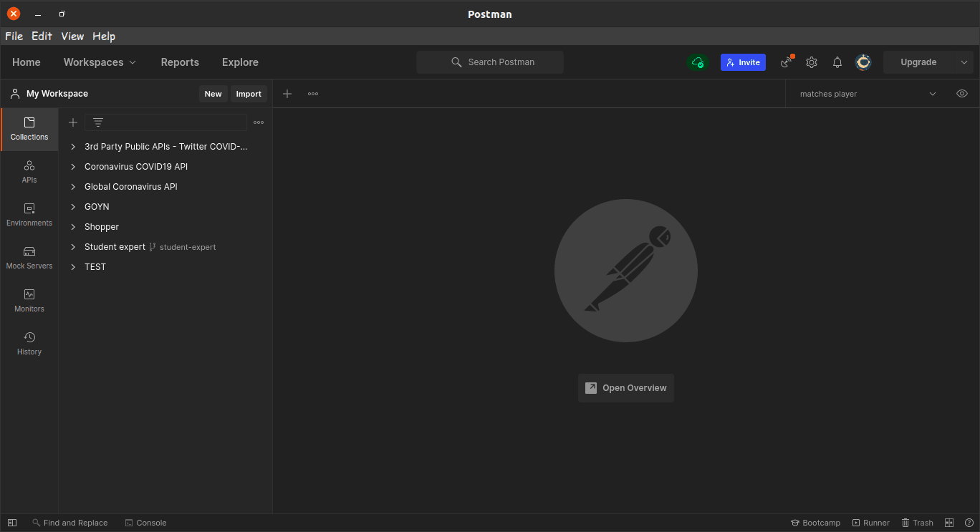Open the Mock Servers sidebar section
This screenshot has height=532, width=980.
coord(29,258)
